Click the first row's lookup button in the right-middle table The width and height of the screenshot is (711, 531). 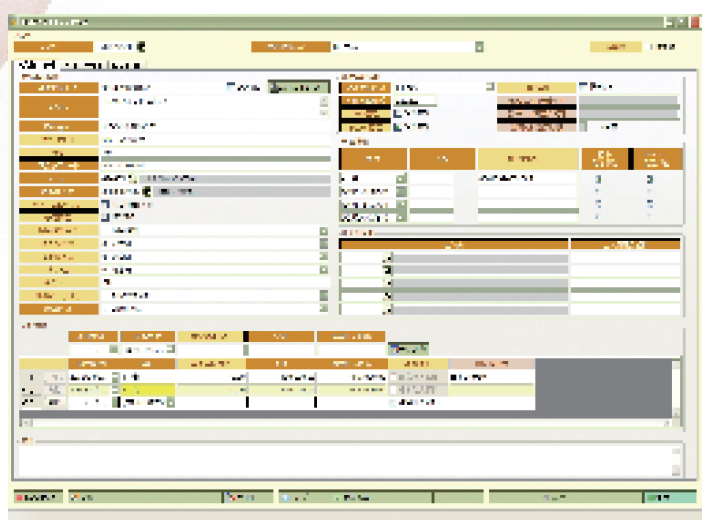(x=388, y=258)
